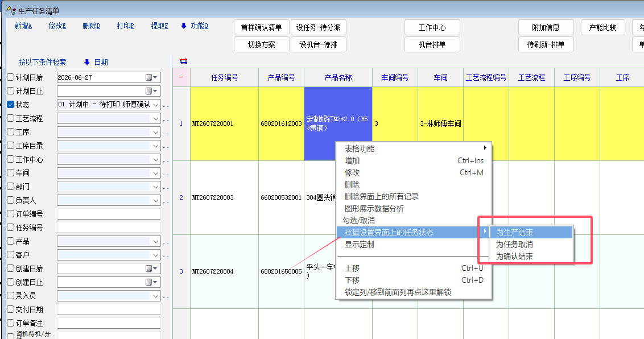Click 锁定列/移到前面列再点这里解锁 menu entry
The width and height of the screenshot is (644, 339).
pos(414,292)
